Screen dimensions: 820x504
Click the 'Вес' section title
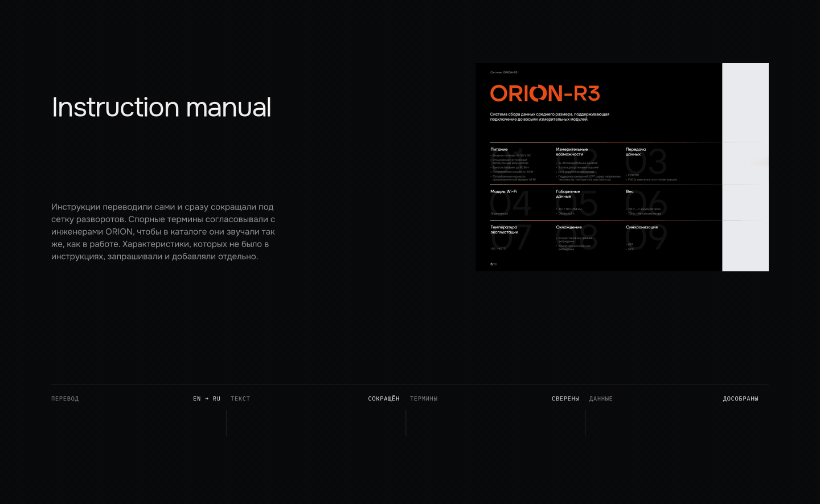(x=629, y=191)
